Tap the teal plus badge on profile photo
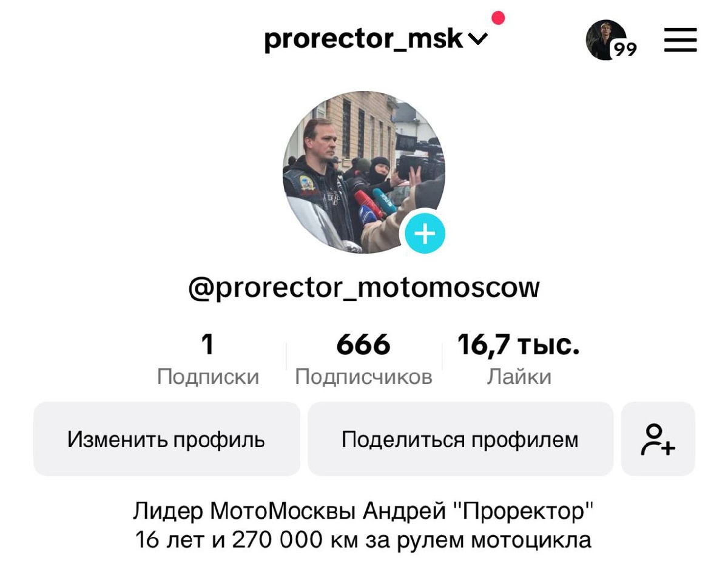Image resolution: width=728 pixels, height=566 pixels. pyautogui.click(x=425, y=233)
